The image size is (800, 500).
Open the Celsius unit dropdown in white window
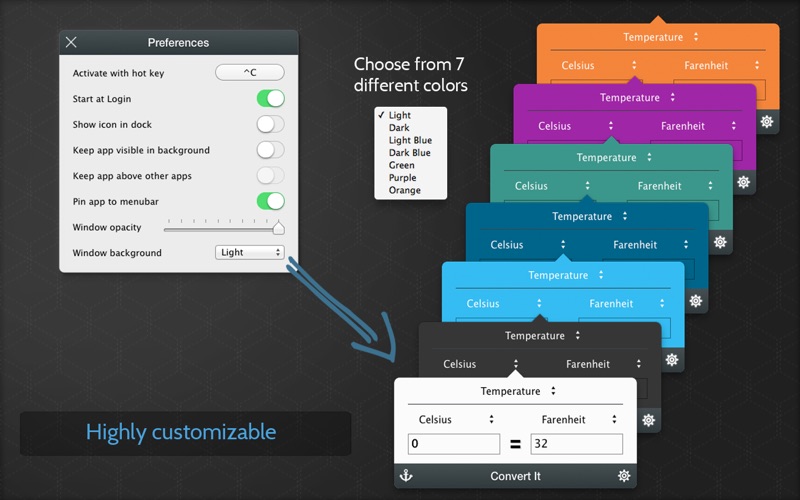453,420
